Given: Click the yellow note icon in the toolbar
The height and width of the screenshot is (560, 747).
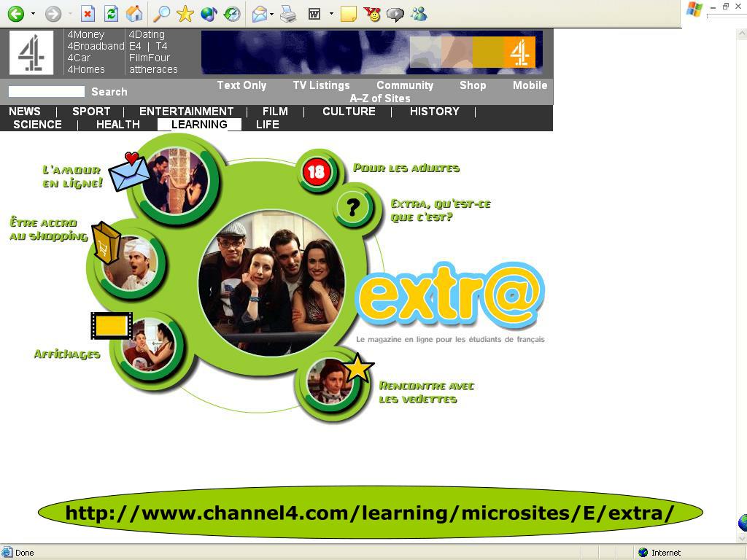Looking at the screenshot, I should tap(349, 14).
